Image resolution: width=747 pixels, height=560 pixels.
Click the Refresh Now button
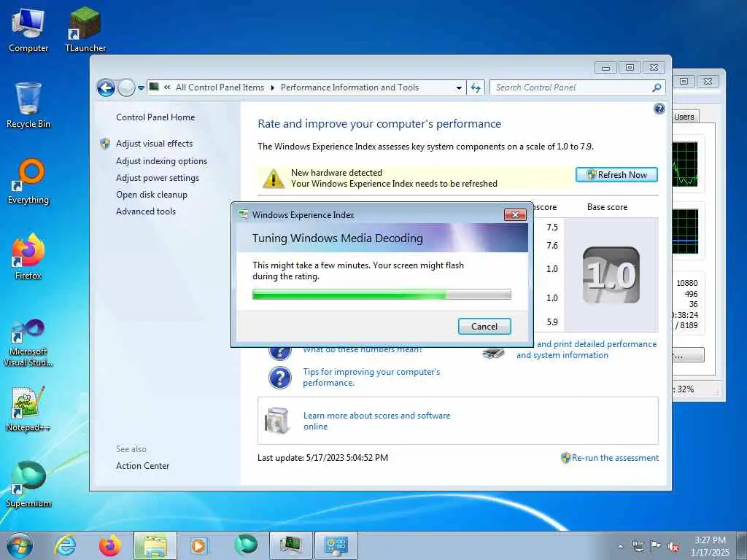tap(616, 175)
